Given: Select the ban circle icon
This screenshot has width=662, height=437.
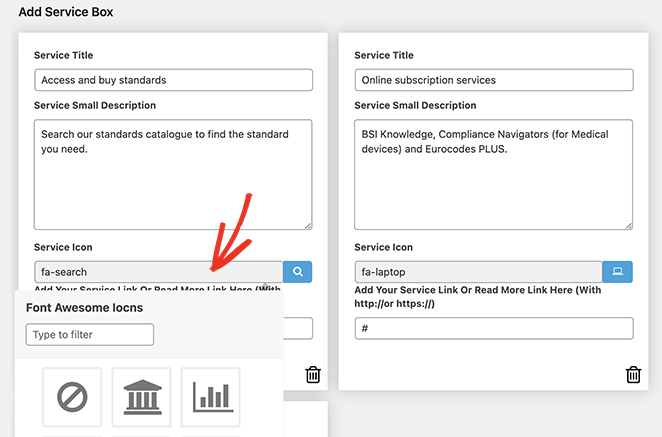Looking at the screenshot, I should (x=73, y=398).
